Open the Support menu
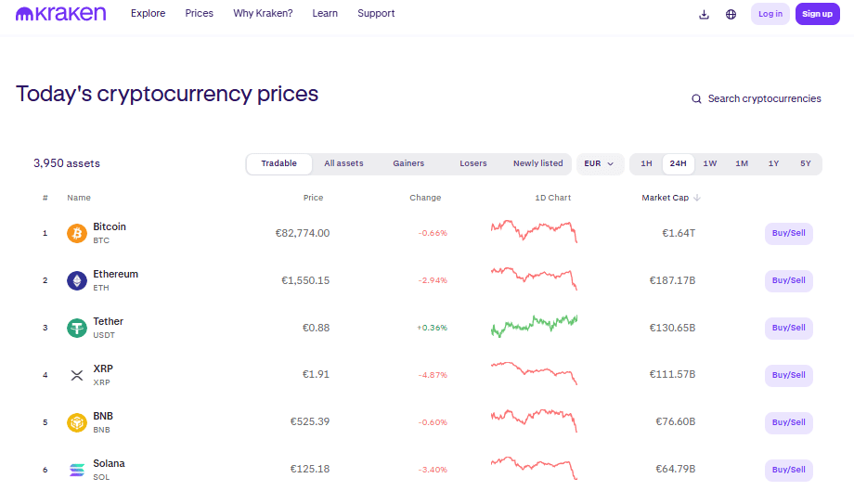The width and height of the screenshot is (854, 504). pos(376,13)
